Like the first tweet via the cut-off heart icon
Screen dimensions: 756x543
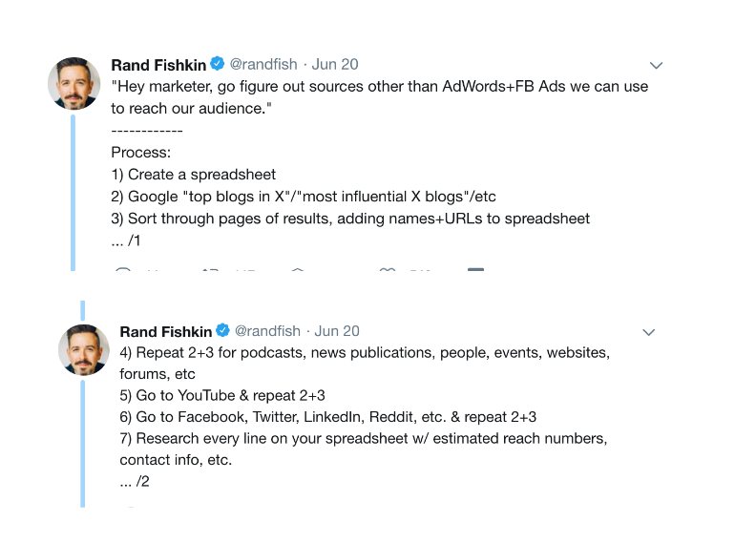388,269
